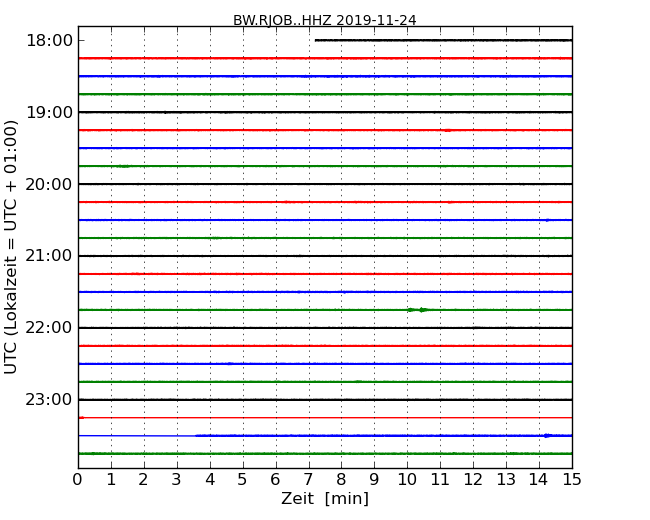Click the x-axis tick label 15
Image resolution: width=650 pixels, height=520 pixels.
click(572, 479)
